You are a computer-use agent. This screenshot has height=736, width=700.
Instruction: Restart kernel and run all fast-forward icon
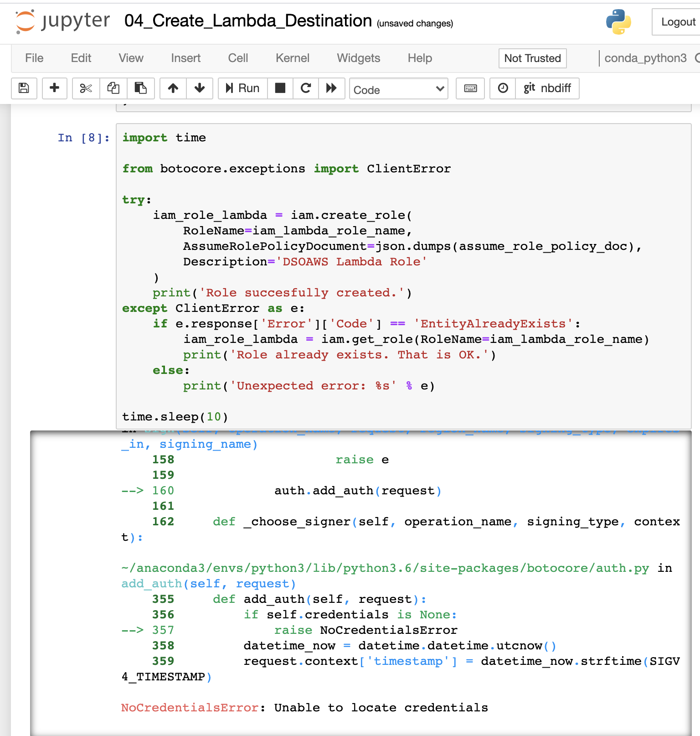tap(331, 88)
